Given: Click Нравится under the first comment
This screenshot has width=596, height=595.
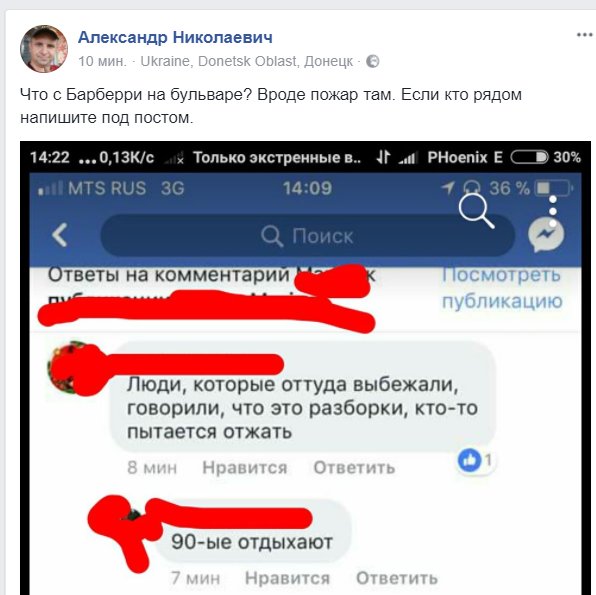Looking at the screenshot, I should (244, 467).
